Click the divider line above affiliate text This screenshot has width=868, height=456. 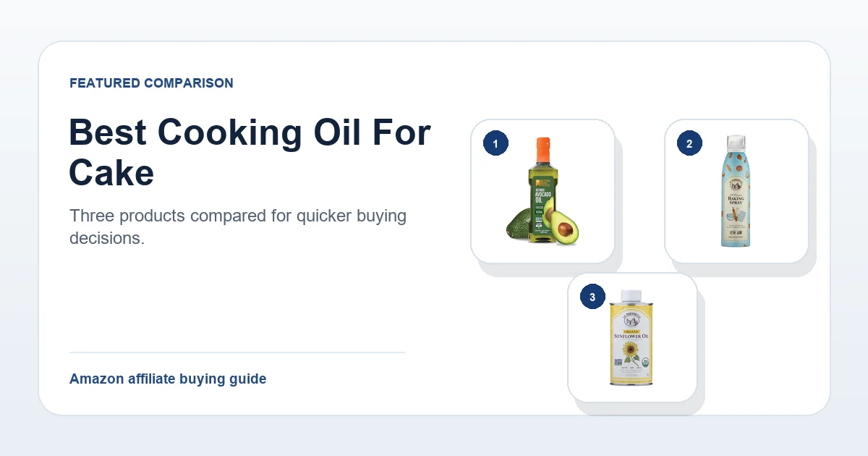(x=237, y=352)
